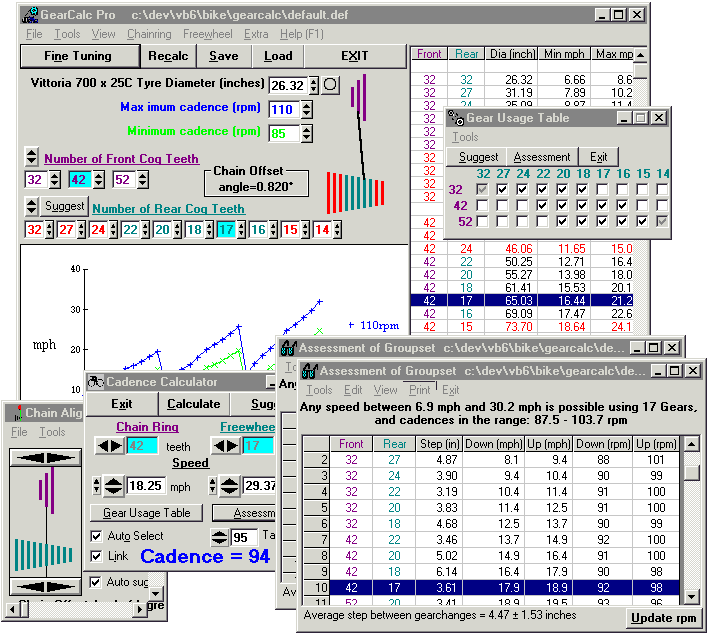Screen dimensions: 707x634
Task: Click right arrow of Chain Alignment scrollbar
Action: [140, 609]
